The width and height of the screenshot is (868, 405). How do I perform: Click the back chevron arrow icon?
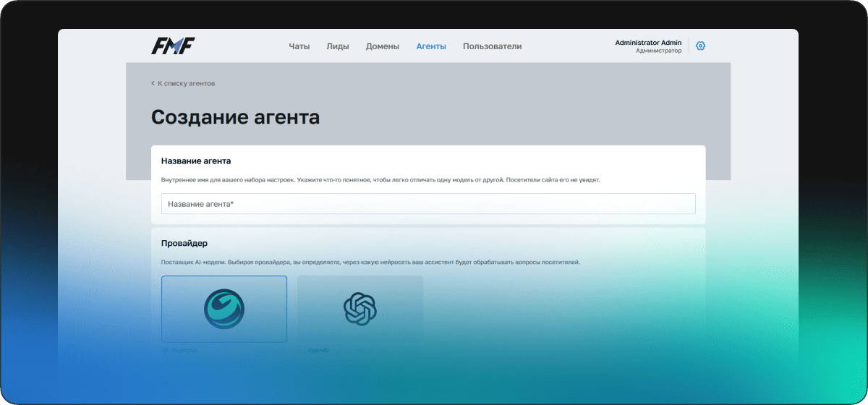click(x=153, y=83)
